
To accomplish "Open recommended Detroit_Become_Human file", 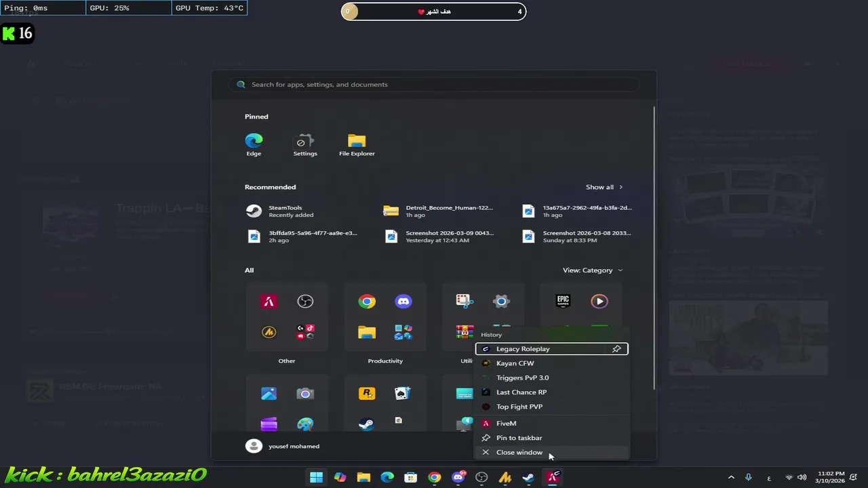I will pos(439,211).
